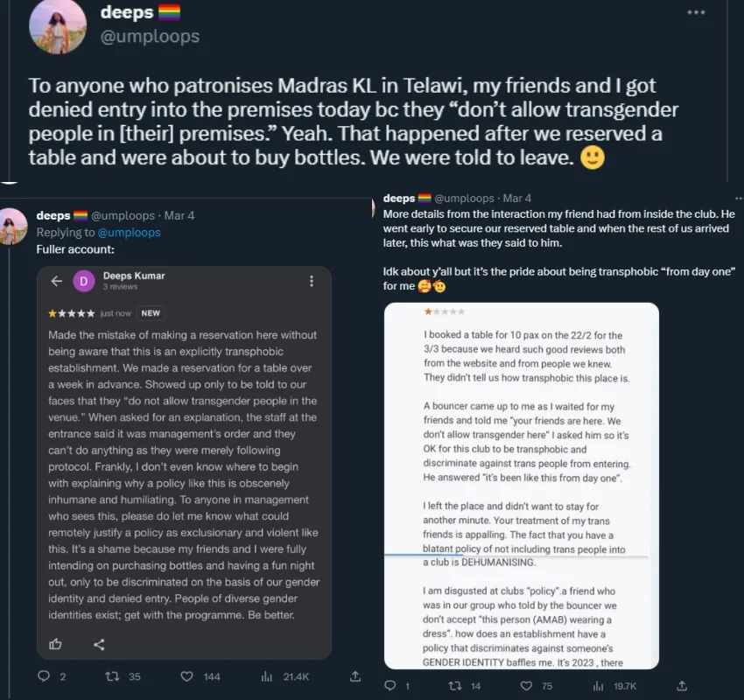744x700 pixels.
Task: Open the @umploops handle in the main tweet
Action: (x=151, y=36)
